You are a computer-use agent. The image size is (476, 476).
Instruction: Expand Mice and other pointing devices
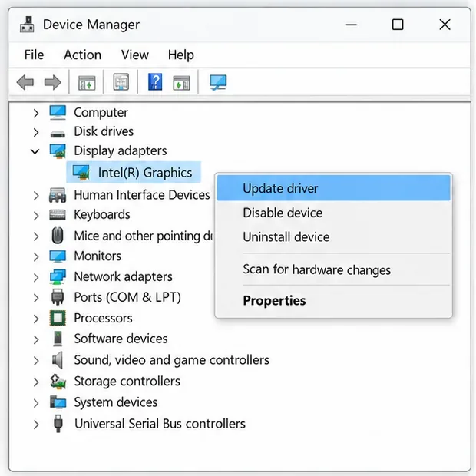tap(36, 236)
